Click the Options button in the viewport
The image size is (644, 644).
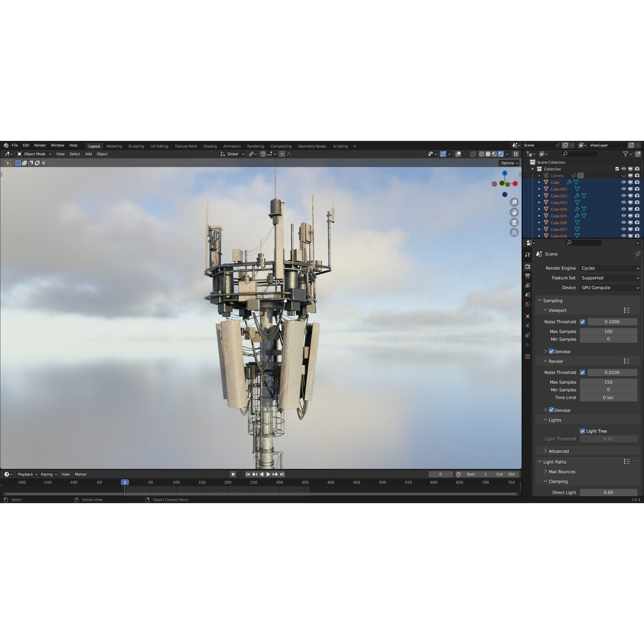tap(509, 163)
